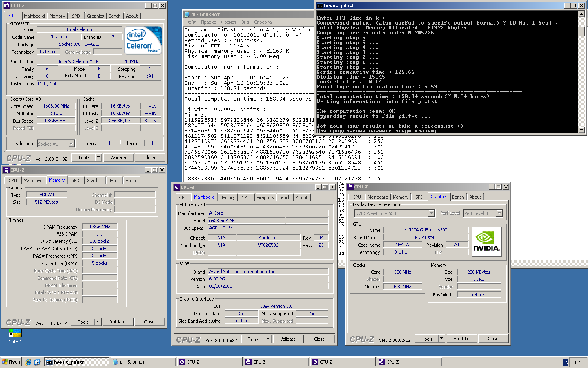This screenshot has height=368, width=588.
Task: Open Tools dropdown arrow in CPU tab window
Action: 98,157
